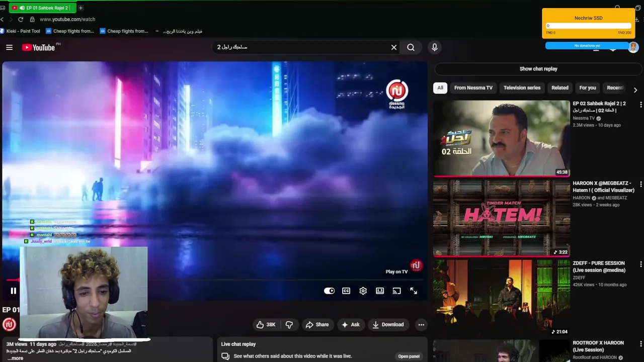Seek using the red video progress bar
The image size is (644, 362).
click(13, 280)
